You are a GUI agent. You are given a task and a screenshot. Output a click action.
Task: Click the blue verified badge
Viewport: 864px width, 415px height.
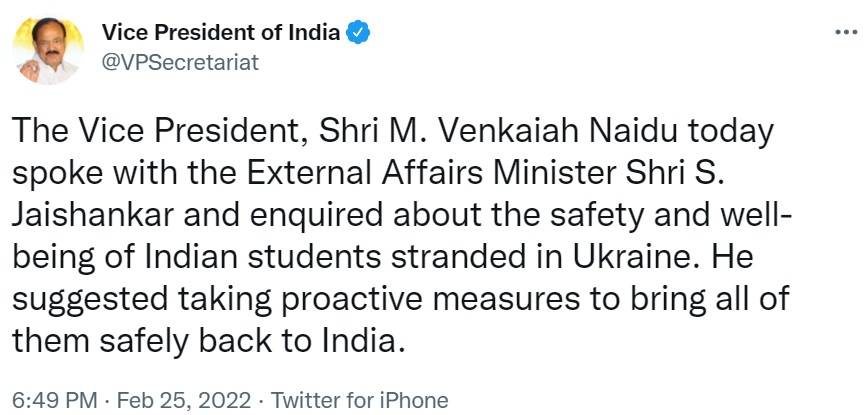pyautogui.click(x=358, y=33)
